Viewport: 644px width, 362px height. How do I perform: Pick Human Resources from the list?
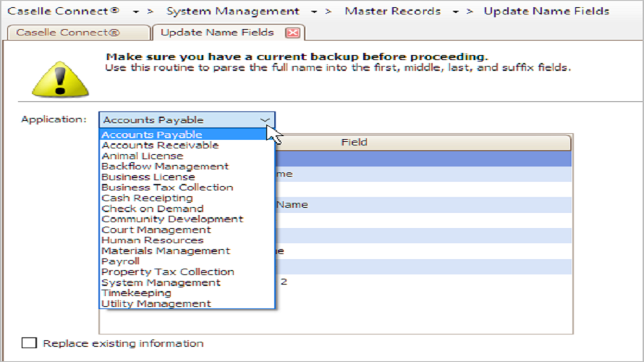click(187, 240)
